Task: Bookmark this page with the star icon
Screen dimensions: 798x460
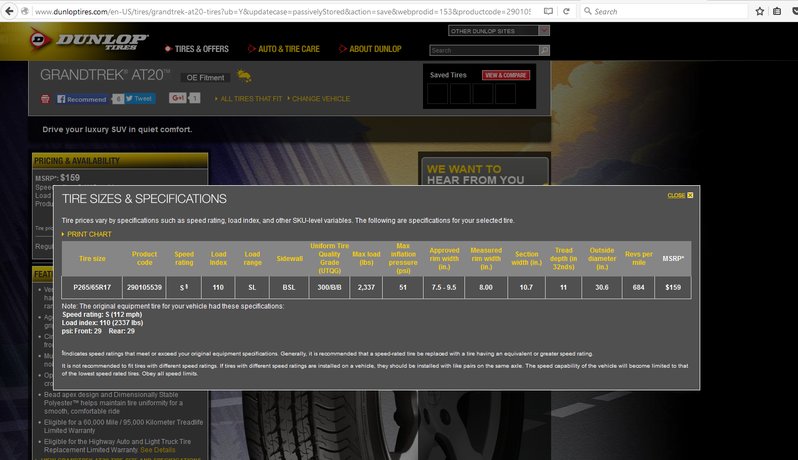Action: 760,11
